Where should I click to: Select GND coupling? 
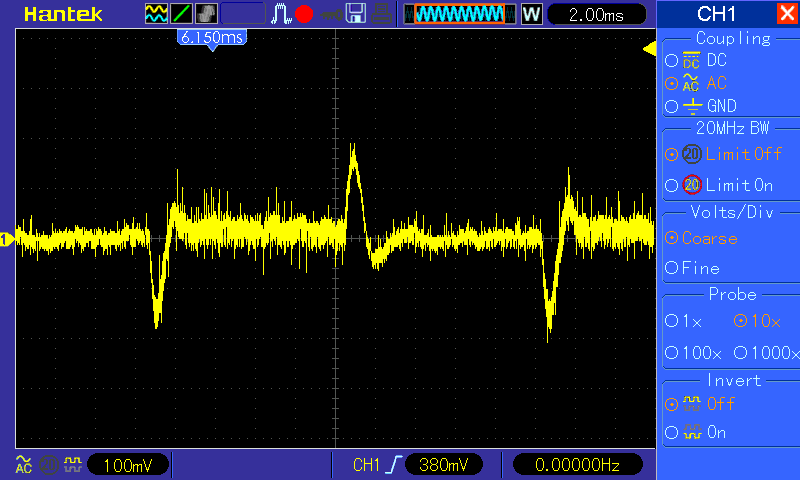(x=701, y=106)
